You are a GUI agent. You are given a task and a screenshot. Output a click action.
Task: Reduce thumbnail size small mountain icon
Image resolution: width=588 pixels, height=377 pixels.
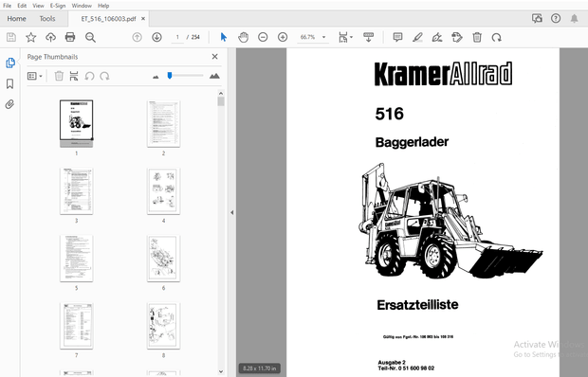[156, 77]
